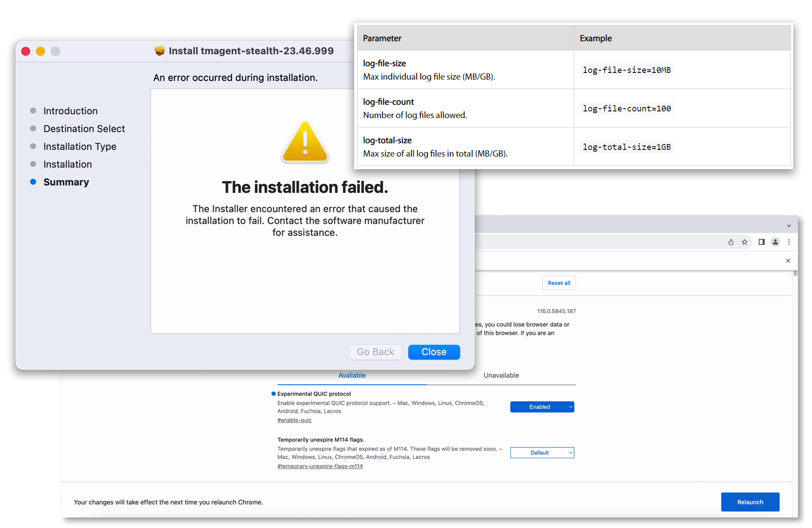This screenshot has width=812, height=528.
Task: Open the #temporary-unexpire-flags-m114 link
Action: 320,466
